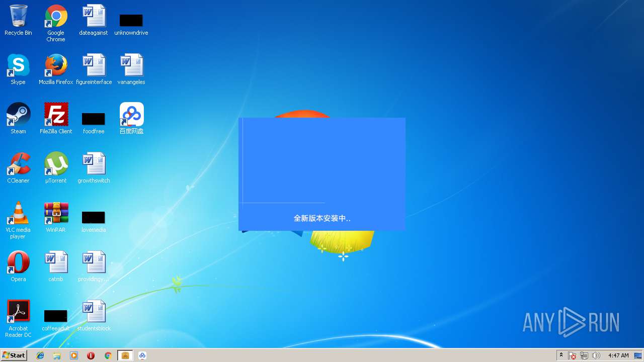The width and height of the screenshot is (644, 362).
Task: Open the µTorrent desktop shortcut
Action: (x=56, y=168)
